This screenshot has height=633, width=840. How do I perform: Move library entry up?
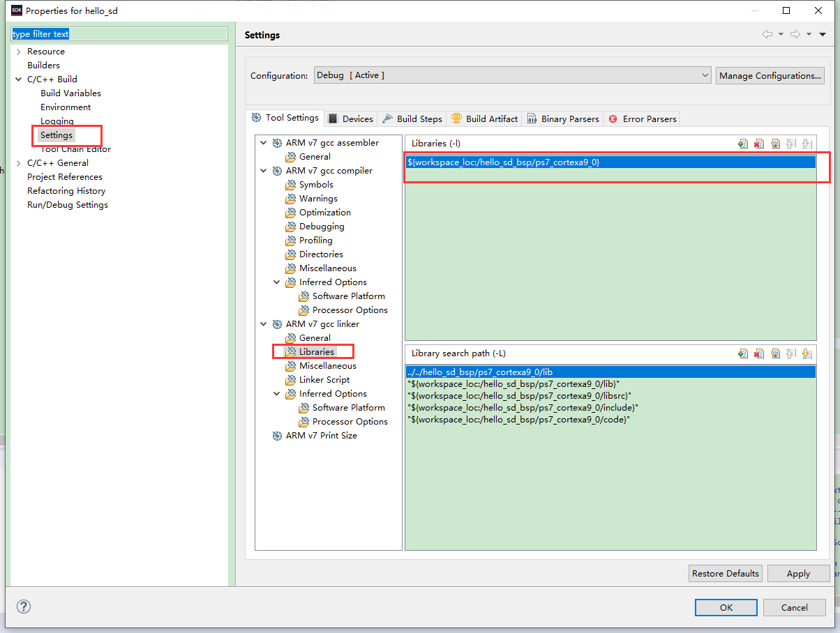[791, 143]
